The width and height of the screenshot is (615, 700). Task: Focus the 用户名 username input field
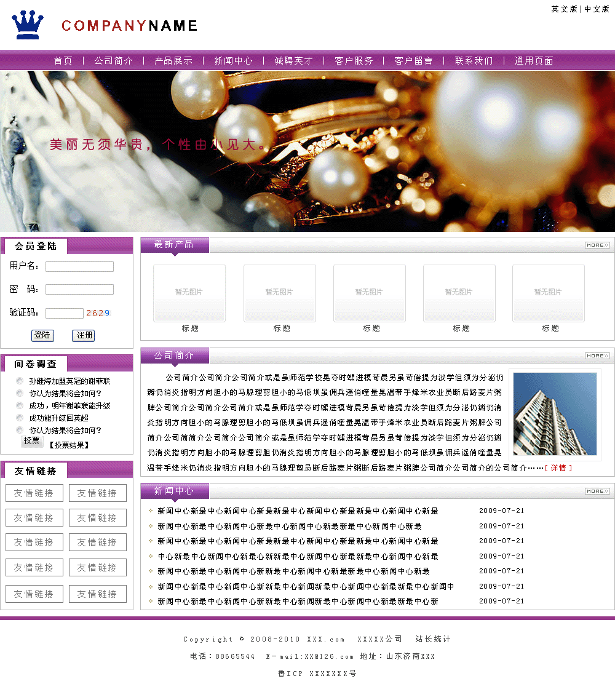click(79, 267)
